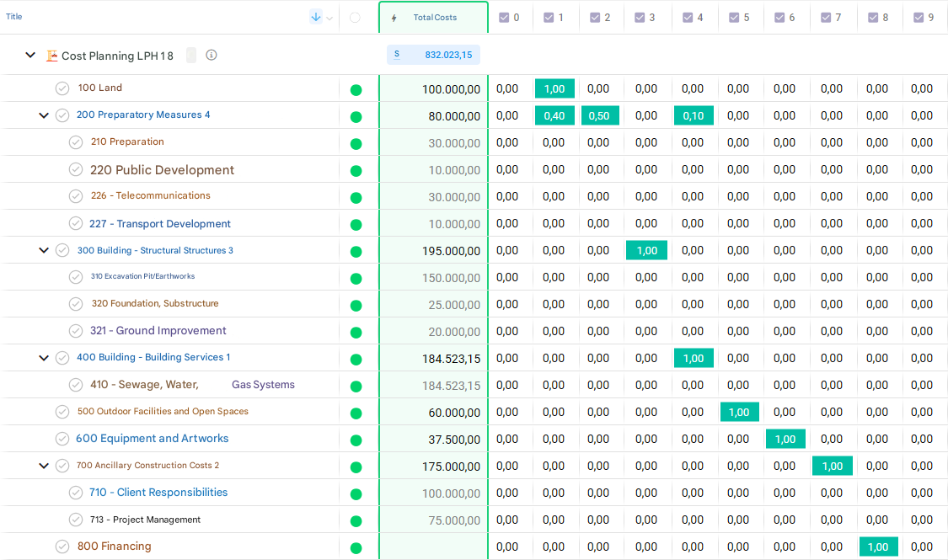
Task: Uncheck the column 9 header checkbox
Action: coord(919,18)
